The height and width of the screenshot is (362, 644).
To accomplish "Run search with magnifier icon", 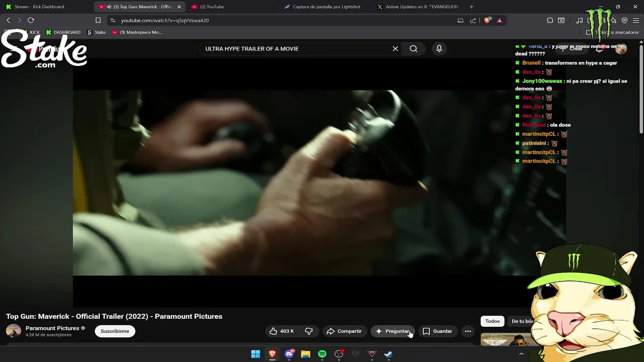I will pos(414,49).
